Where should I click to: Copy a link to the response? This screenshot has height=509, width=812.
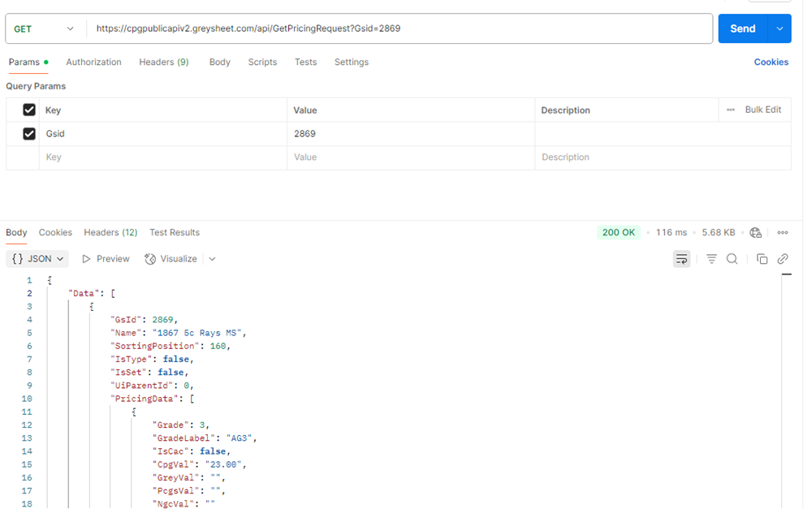click(x=783, y=258)
